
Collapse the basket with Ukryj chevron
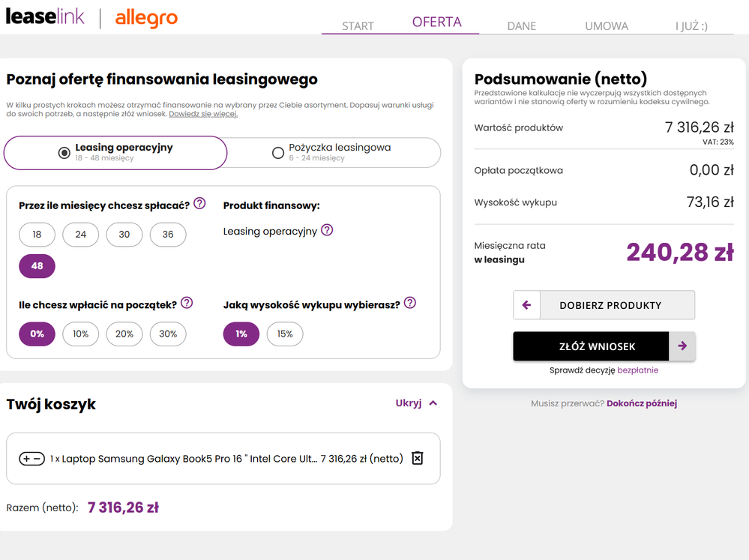433,403
